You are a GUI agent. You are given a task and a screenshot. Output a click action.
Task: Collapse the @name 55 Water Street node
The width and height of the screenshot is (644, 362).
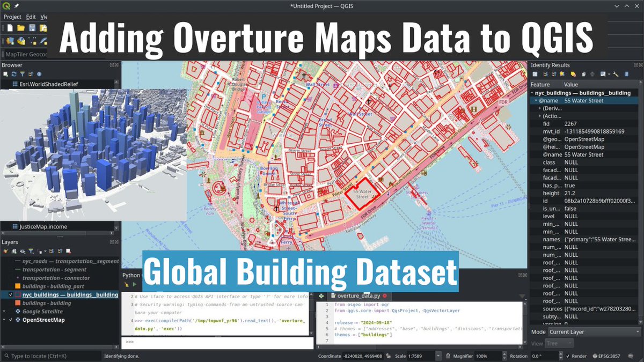click(536, 101)
